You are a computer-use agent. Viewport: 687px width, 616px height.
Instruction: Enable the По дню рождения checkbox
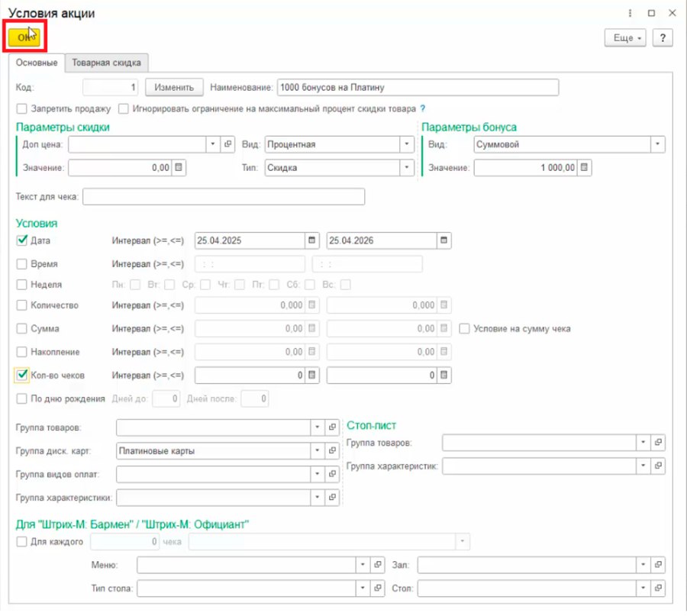[21, 398]
